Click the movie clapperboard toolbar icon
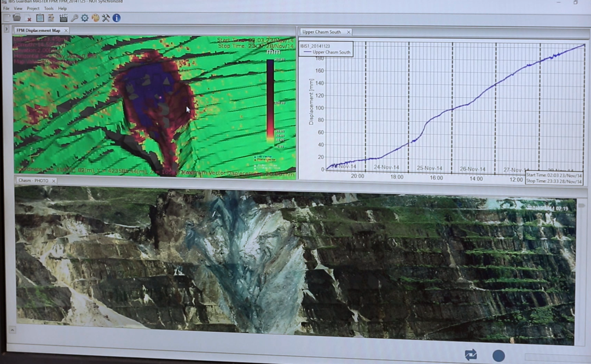The image size is (591, 364). click(63, 17)
